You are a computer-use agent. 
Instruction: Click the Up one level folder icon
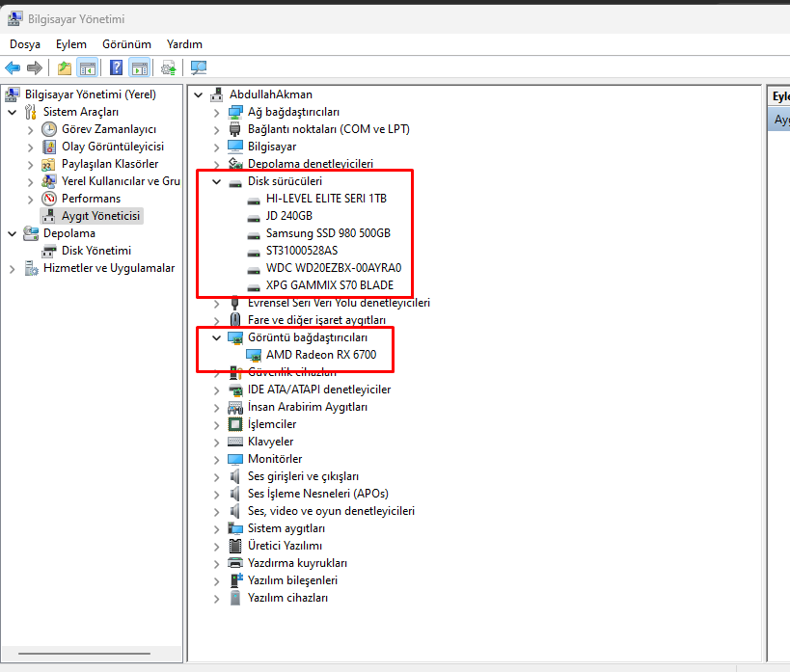coord(64,67)
